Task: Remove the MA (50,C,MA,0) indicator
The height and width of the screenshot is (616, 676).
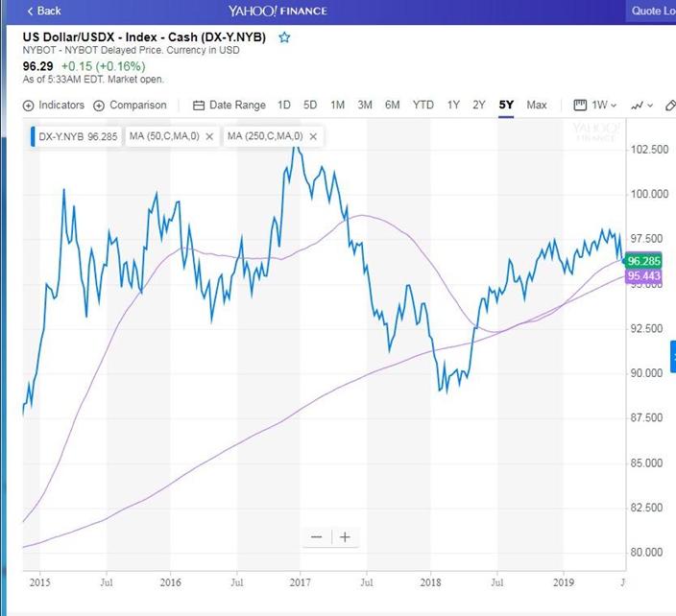Action: [x=209, y=136]
